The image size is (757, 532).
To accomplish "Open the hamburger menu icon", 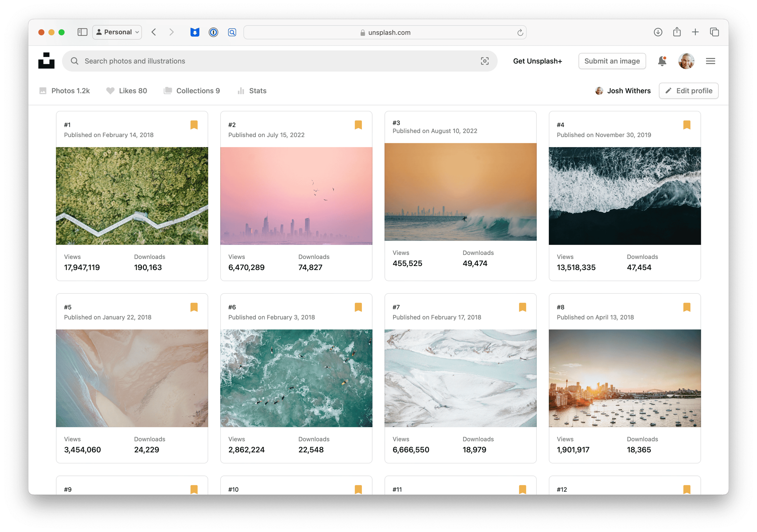I will point(710,61).
